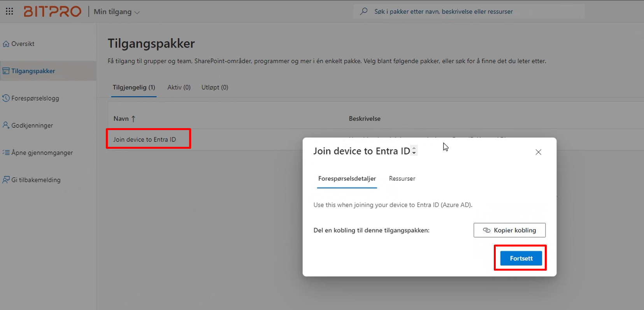Click the Beskrivelse column header
The image size is (644, 310).
click(365, 118)
